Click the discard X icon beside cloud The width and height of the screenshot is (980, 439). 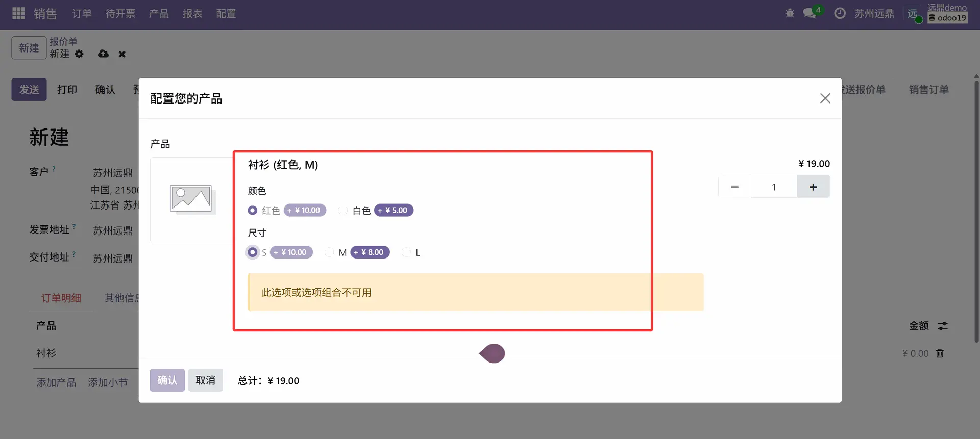click(x=122, y=54)
